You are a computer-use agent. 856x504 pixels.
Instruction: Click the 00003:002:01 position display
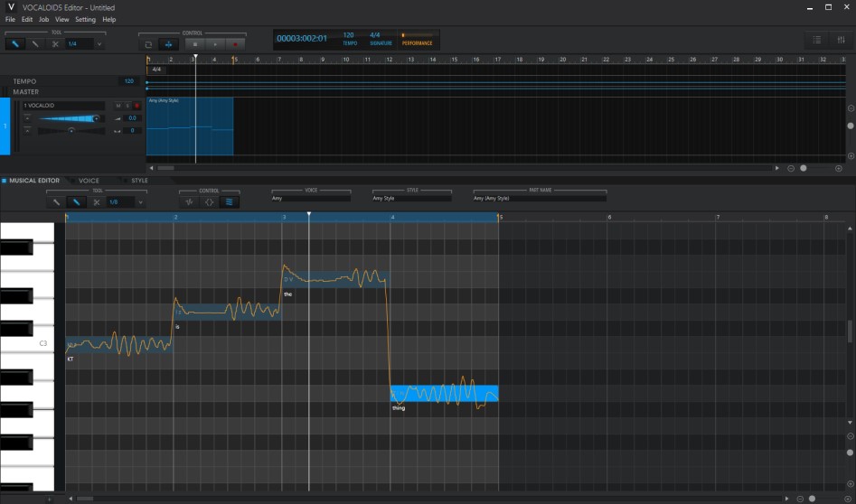[302, 39]
